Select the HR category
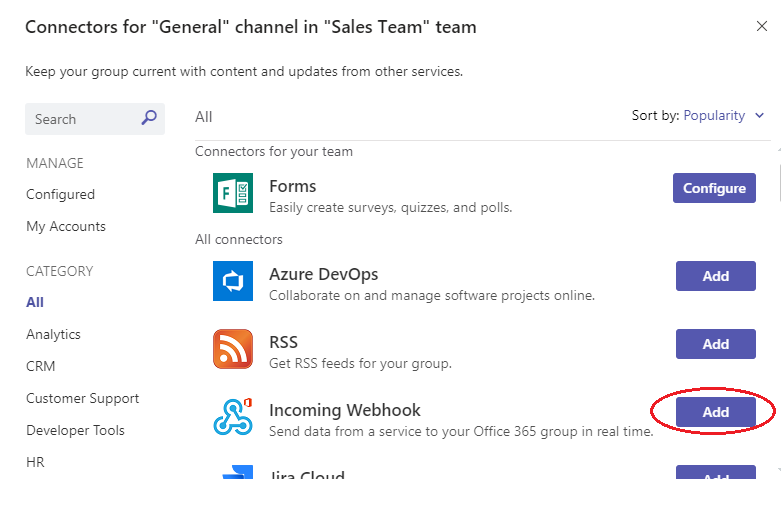Screen dimensions: 781x521 coord(35,462)
